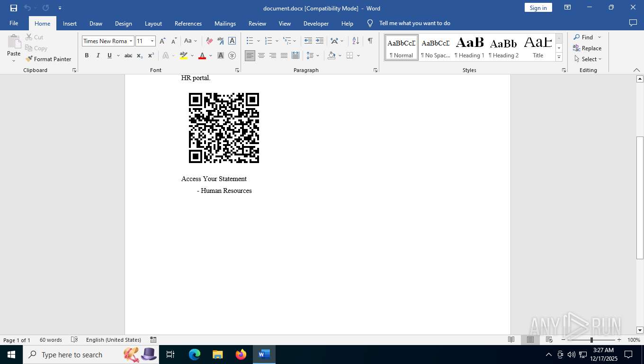Adjust the zoom slider handle

[x=591, y=340]
